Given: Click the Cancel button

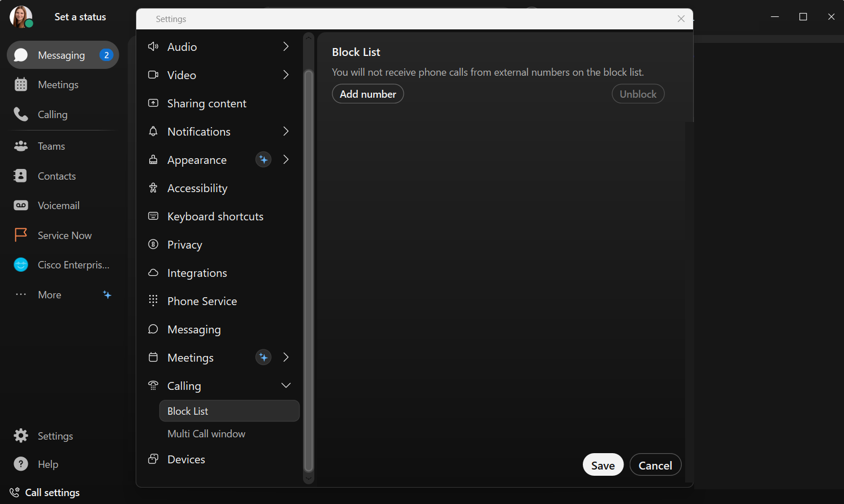Looking at the screenshot, I should pos(655,465).
